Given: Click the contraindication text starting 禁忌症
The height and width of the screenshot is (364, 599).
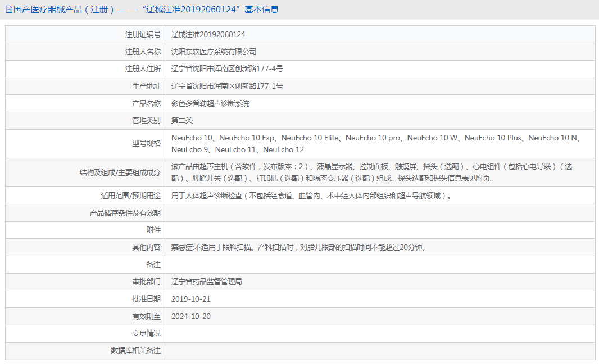Looking at the screenshot, I should coord(299,247).
